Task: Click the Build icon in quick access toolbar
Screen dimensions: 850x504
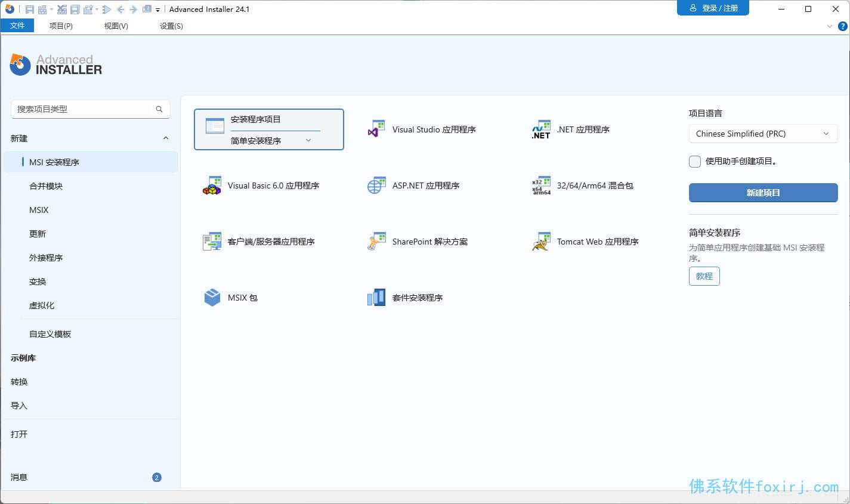Action: tap(42, 10)
